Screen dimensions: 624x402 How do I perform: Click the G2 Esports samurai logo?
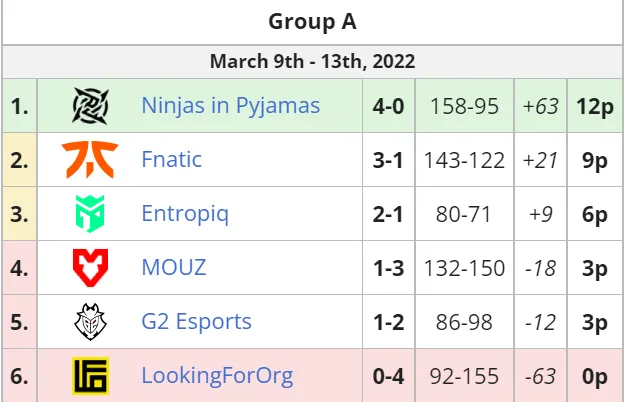[x=90, y=322]
